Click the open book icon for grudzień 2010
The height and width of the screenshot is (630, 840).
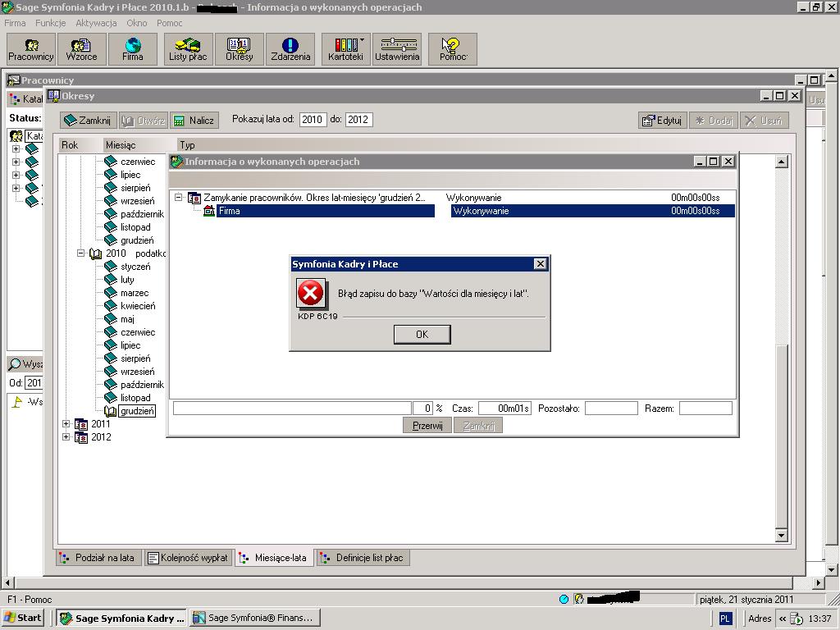pyautogui.click(x=111, y=411)
